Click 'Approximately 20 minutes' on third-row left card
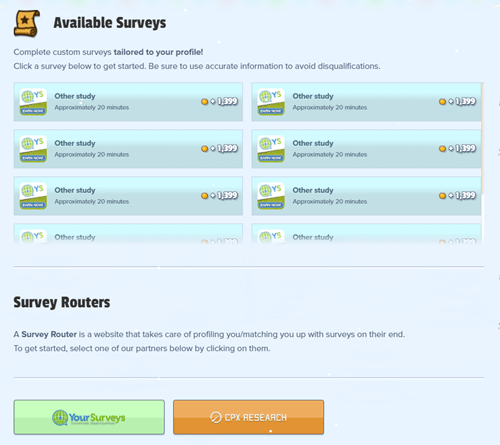 [x=92, y=201]
